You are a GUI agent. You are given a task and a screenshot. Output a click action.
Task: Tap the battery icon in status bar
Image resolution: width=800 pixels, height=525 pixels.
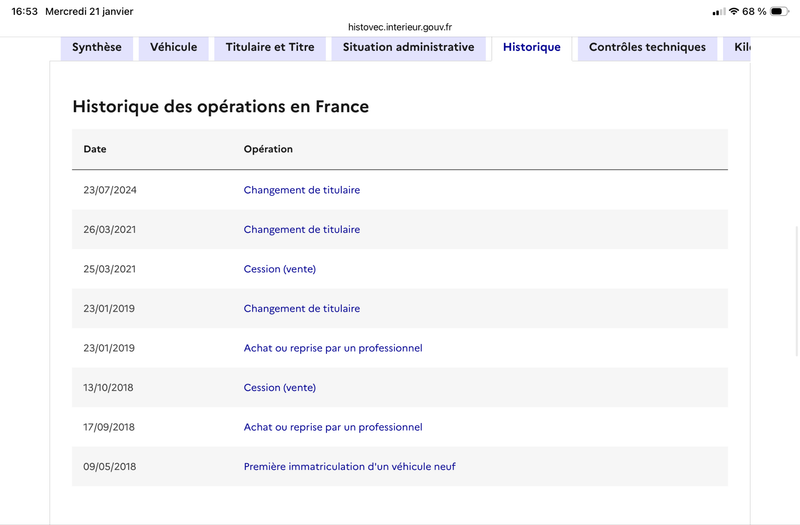pyautogui.click(x=779, y=11)
